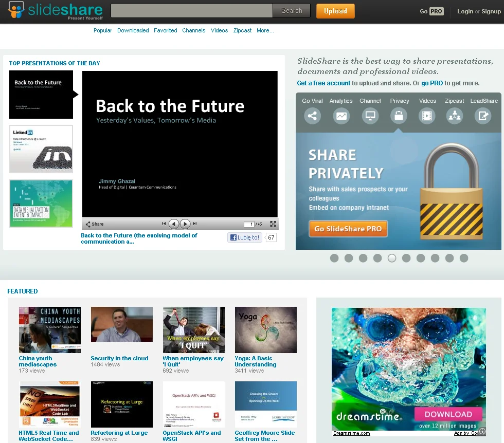Jump to the first slide in player

tap(164, 224)
